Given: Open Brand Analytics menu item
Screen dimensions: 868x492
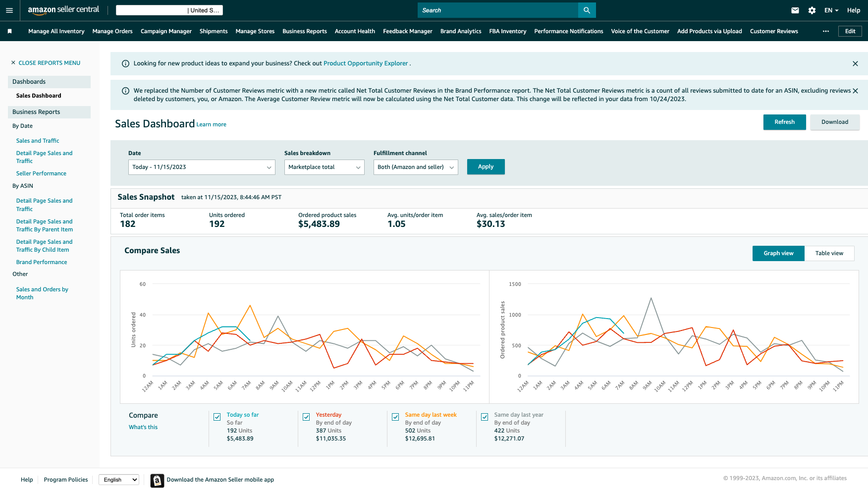Looking at the screenshot, I should pyautogui.click(x=461, y=31).
